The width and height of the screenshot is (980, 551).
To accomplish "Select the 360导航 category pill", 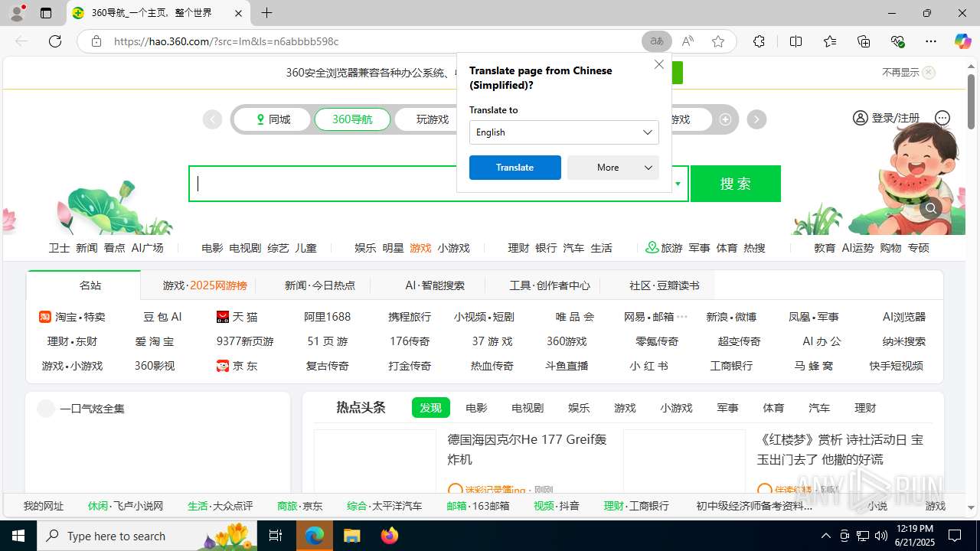I will (352, 119).
